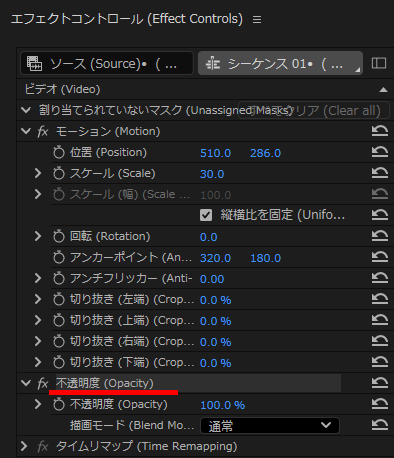Reset the Scale parameter
This screenshot has height=458, width=394.
(x=380, y=173)
